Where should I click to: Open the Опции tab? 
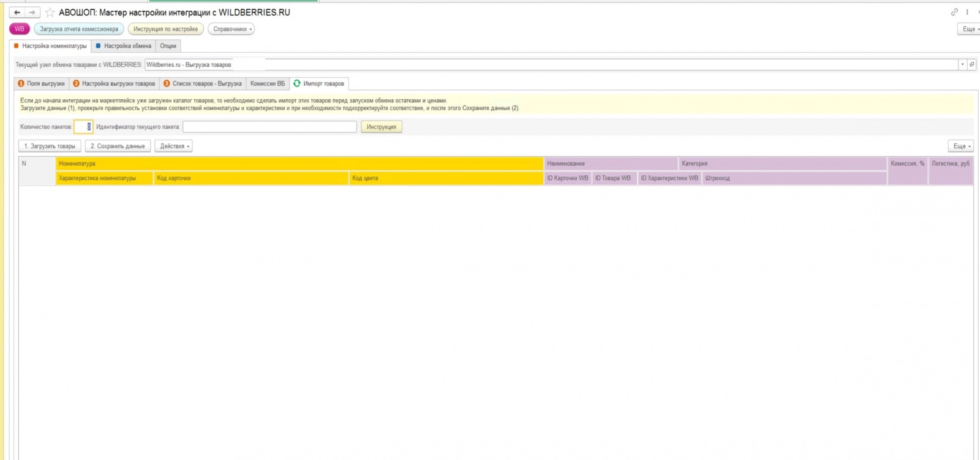coord(168,46)
